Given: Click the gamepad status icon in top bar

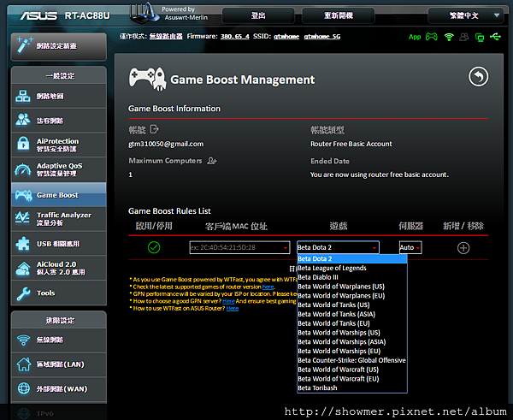Looking at the screenshot, I should click(x=431, y=37).
